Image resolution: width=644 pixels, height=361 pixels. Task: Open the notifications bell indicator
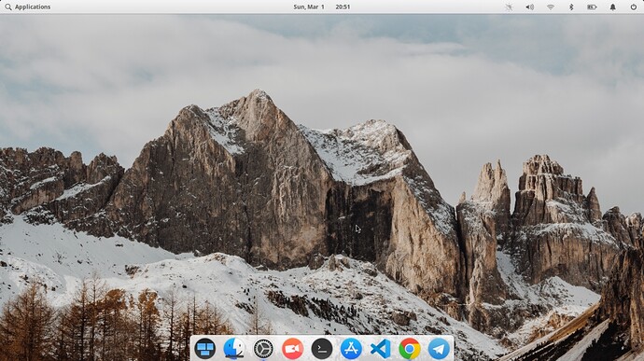[x=612, y=7]
